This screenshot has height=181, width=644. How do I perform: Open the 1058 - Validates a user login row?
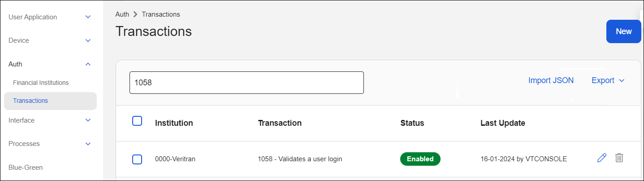coord(300,159)
